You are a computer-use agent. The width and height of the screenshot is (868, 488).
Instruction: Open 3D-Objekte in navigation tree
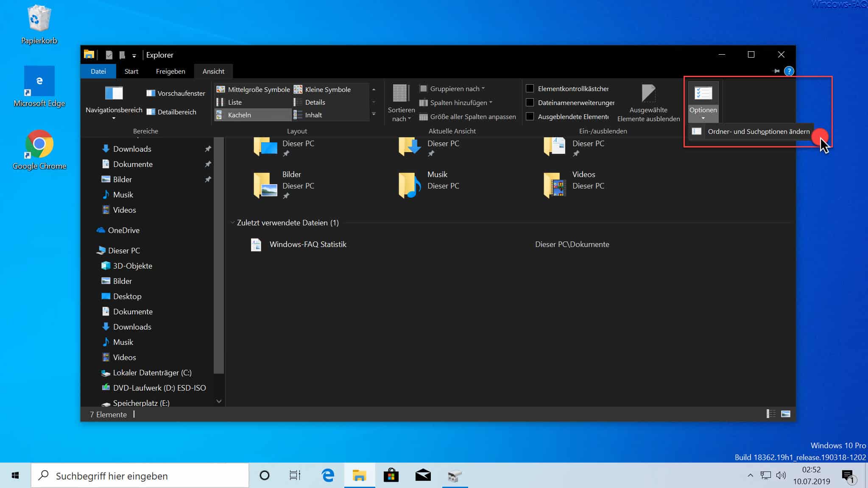point(132,266)
